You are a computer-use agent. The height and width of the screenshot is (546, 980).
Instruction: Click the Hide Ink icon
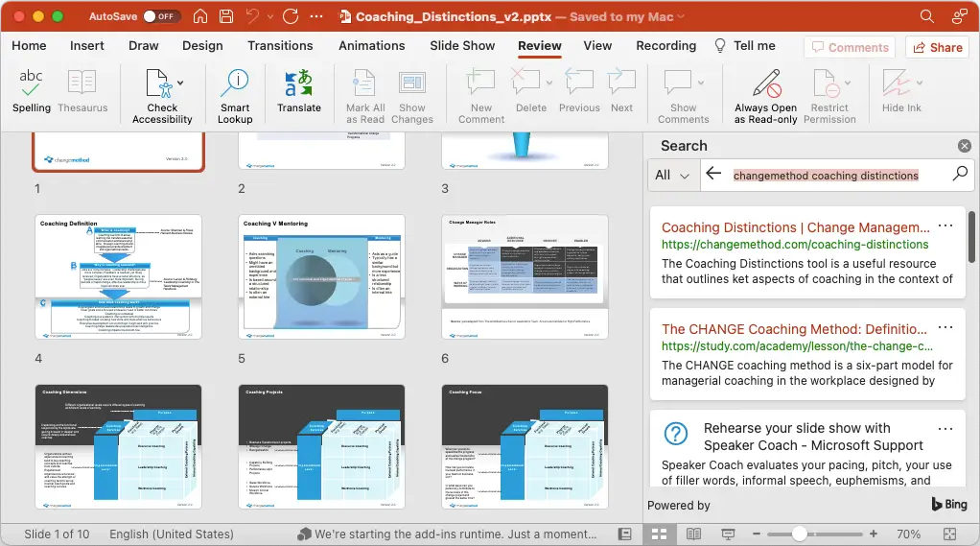click(x=897, y=82)
